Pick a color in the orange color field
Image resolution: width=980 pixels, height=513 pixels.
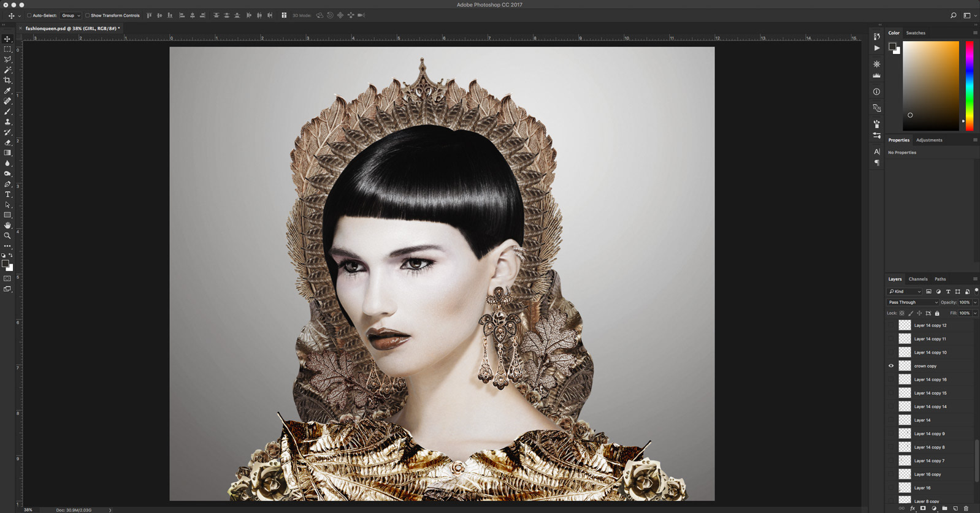click(930, 86)
